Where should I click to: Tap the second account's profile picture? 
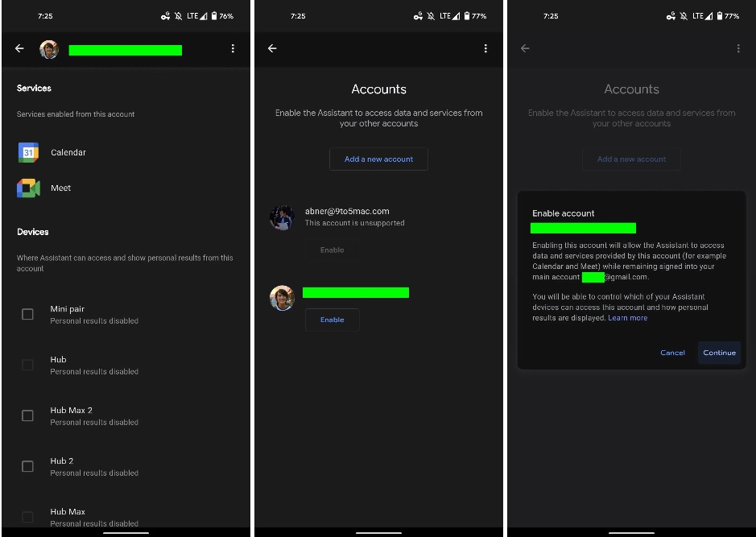click(282, 298)
